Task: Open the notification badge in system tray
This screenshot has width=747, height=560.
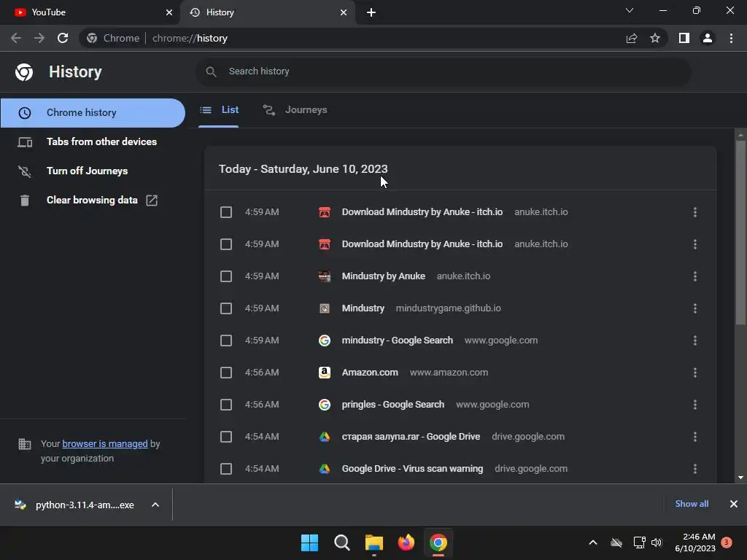Action: (x=727, y=542)
